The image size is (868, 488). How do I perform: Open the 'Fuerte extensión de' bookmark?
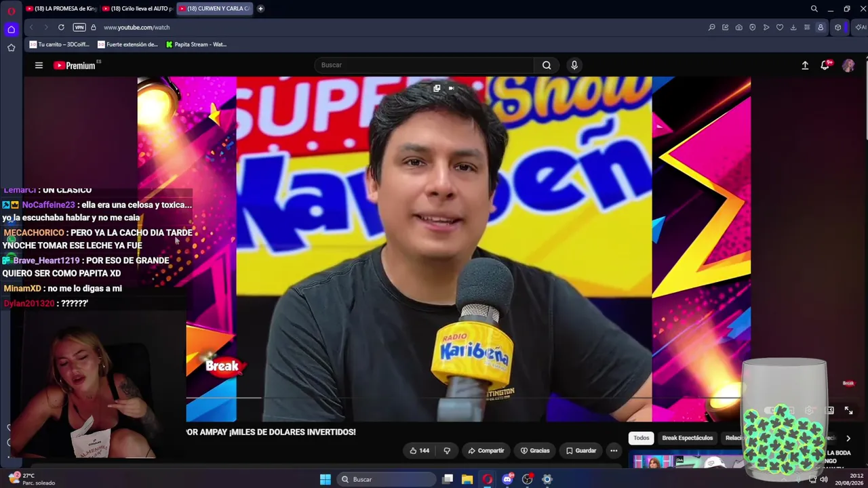[128, 45]
